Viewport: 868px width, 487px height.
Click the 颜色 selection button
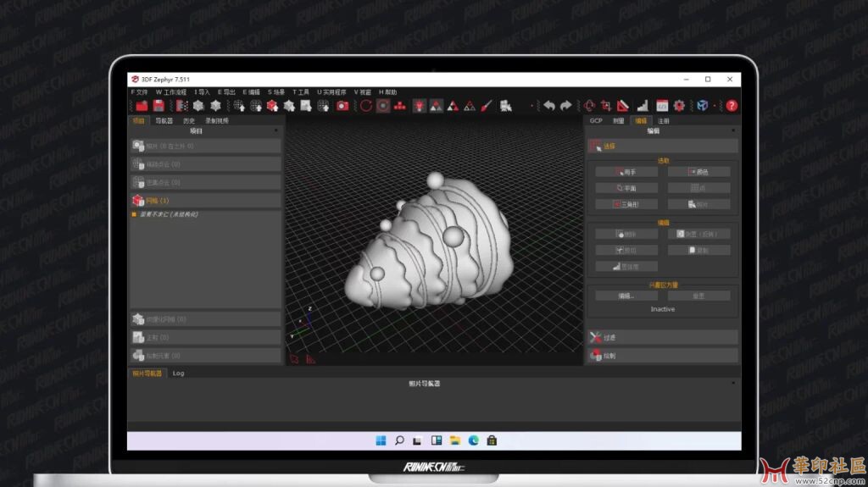click(x=698, y=172)
